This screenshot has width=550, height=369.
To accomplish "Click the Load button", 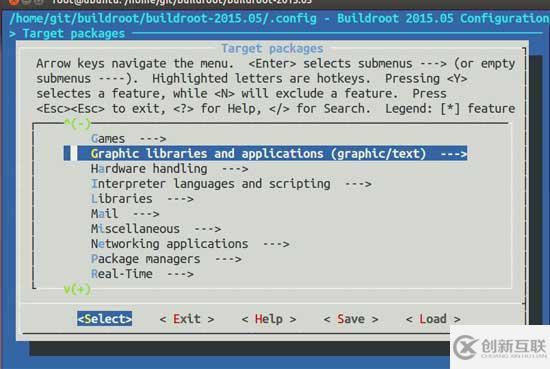I will tap(433, 319).
